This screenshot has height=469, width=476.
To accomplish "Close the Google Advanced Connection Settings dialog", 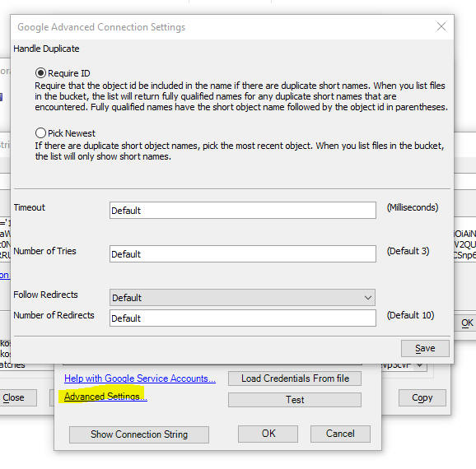I will click(x=441, y=26).
